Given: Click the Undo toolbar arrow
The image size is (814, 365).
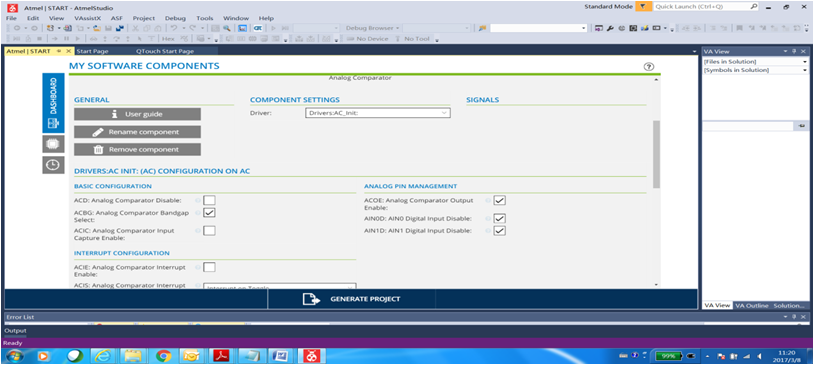Looking at the screenshot, I should coord(174,28).
